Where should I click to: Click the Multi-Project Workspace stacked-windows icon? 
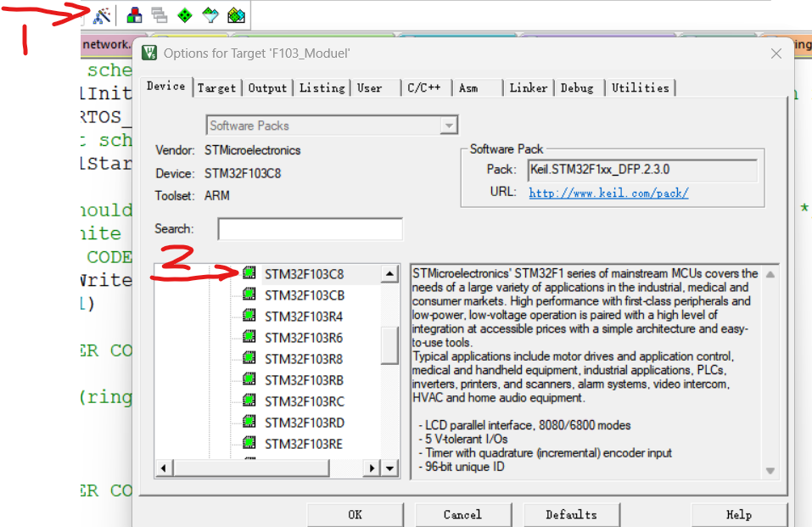tap(158, 14)
